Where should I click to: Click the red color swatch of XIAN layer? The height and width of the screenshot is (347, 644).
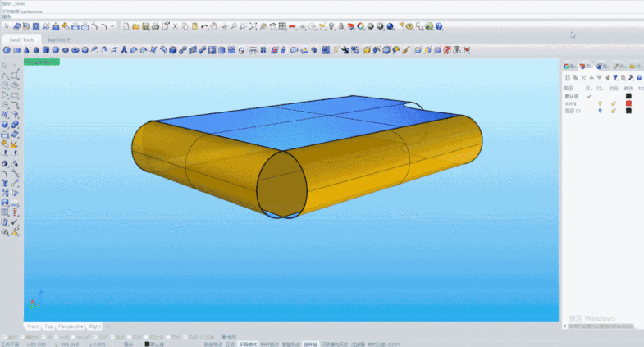click(x=628, y=103)
